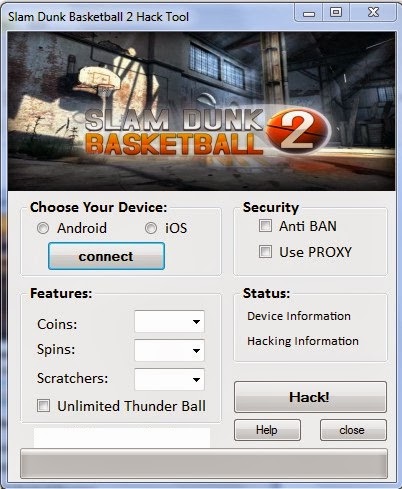Open Help
The image size is (402, 489).
click(x=267, y=430)
